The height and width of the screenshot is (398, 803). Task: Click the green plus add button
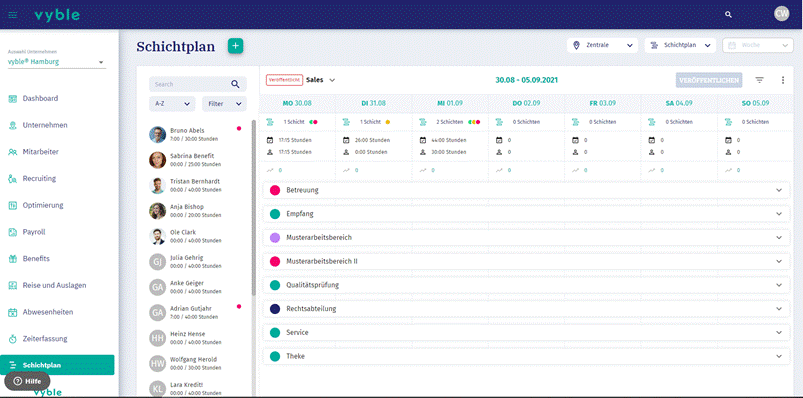(x=235, y=46)
